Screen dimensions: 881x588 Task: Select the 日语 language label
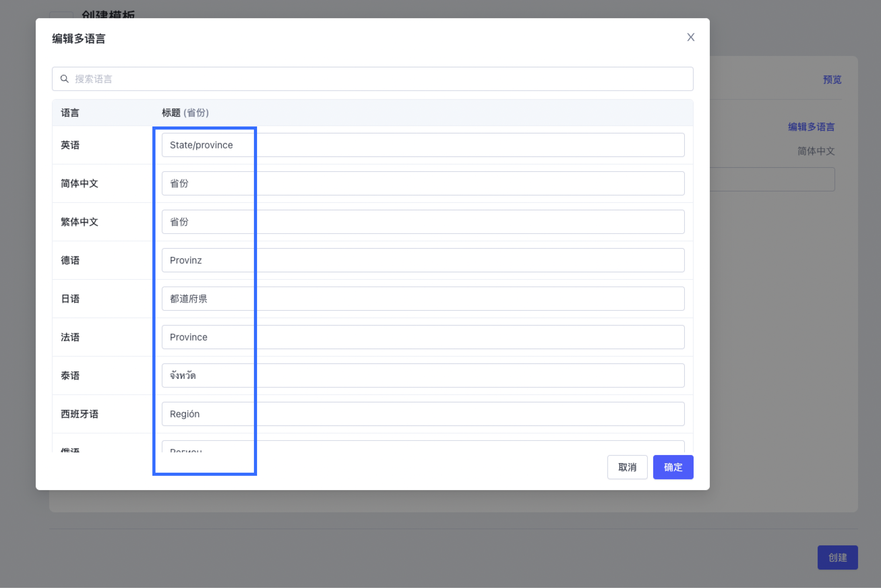pos(70,299)
